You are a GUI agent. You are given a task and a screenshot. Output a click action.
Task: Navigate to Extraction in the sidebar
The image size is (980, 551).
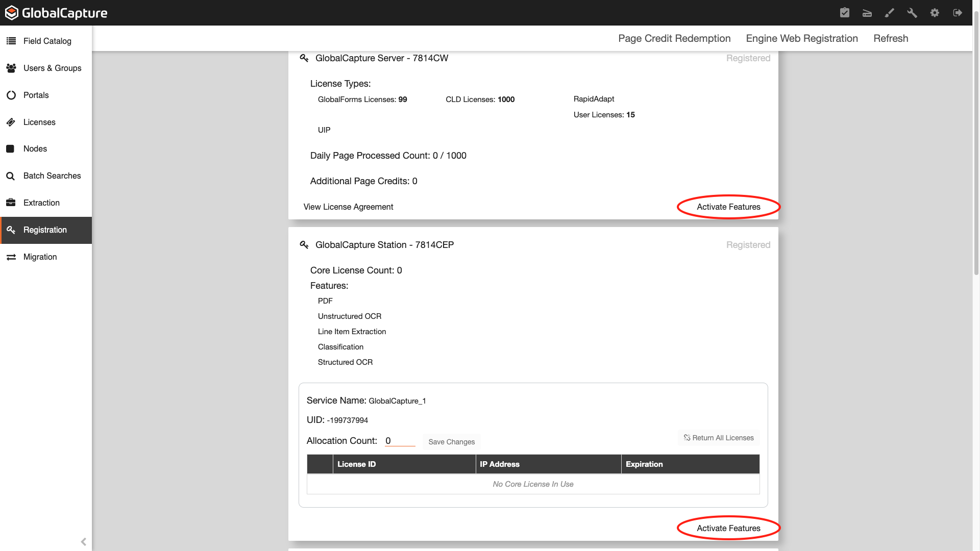tap(41, 203)
